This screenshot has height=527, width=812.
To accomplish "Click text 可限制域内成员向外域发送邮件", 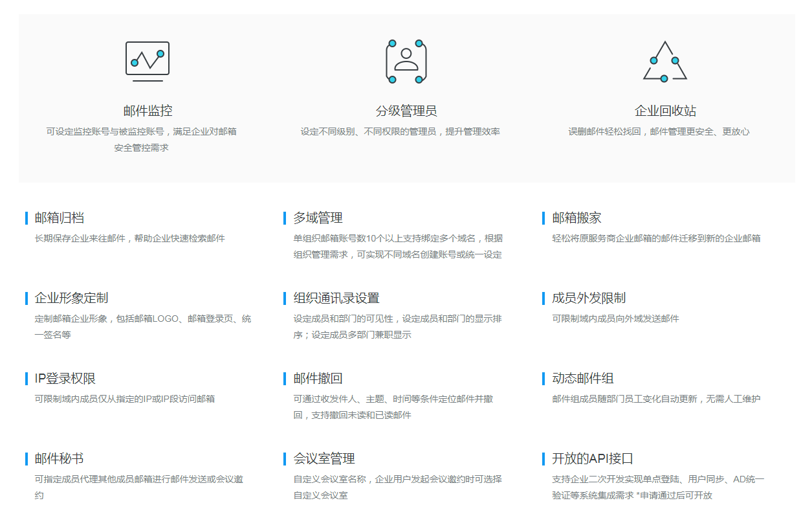I will pos(615,319).
